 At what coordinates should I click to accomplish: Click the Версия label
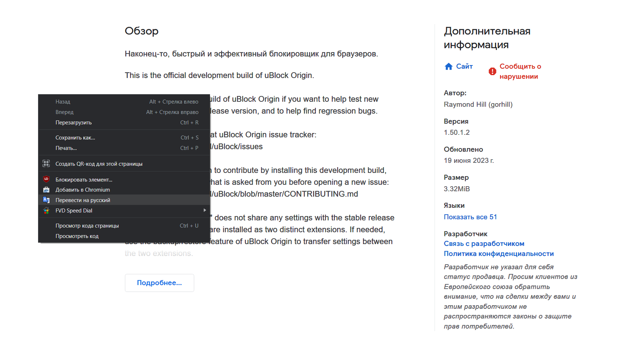(456, 122)
